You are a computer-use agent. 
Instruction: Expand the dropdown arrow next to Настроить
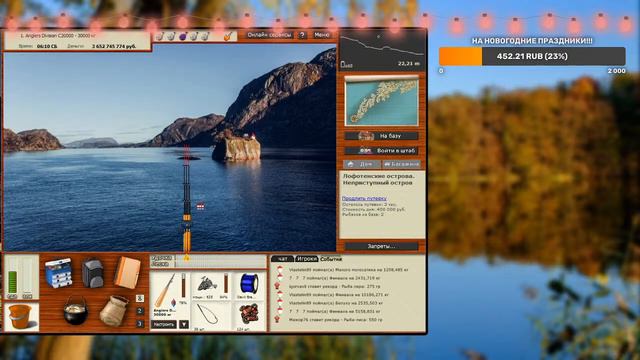point(184,324)
